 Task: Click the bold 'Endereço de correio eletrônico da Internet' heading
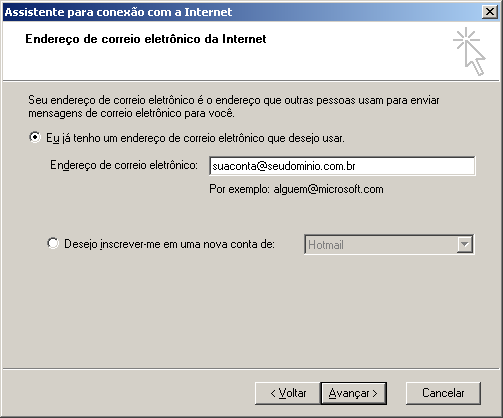(146, 39)
